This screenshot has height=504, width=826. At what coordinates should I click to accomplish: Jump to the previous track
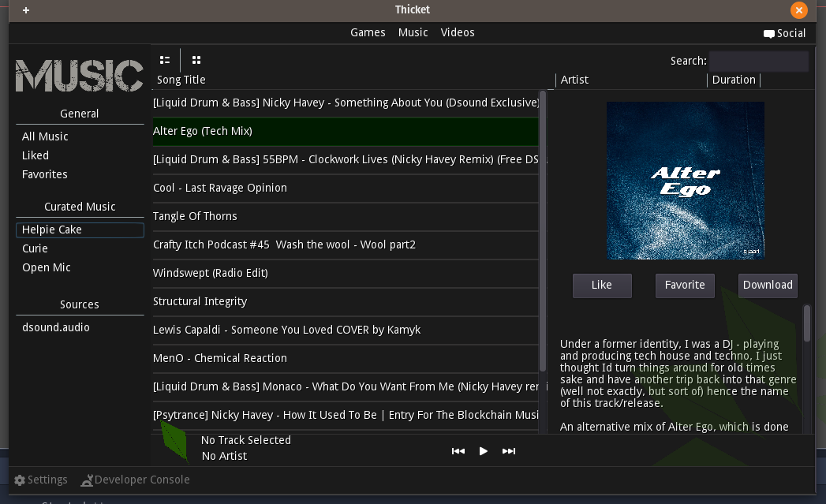458,451
